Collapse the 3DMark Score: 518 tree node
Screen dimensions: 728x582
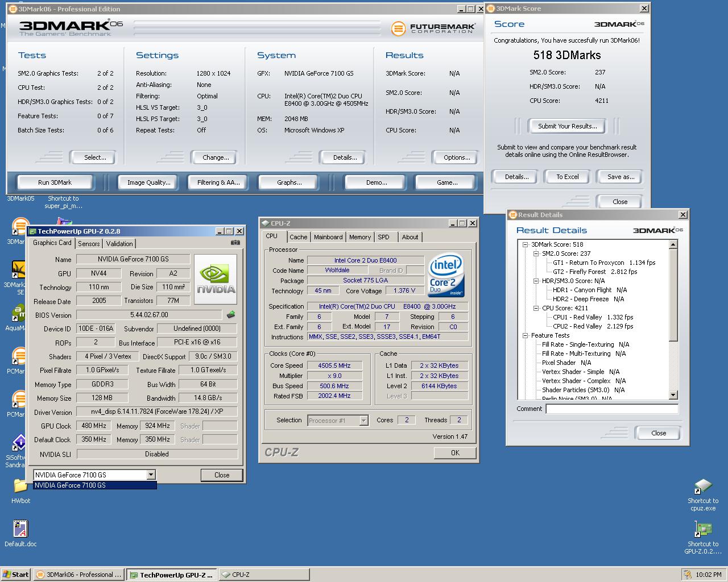[x=526, y=244]
